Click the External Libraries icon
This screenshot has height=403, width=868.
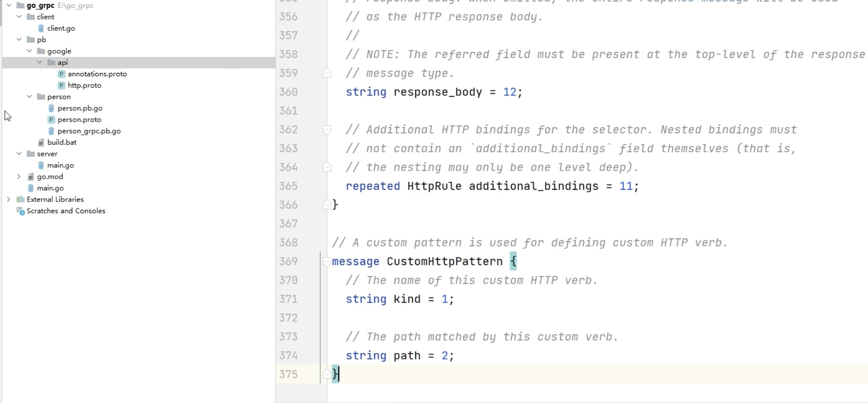pos(20,200)
